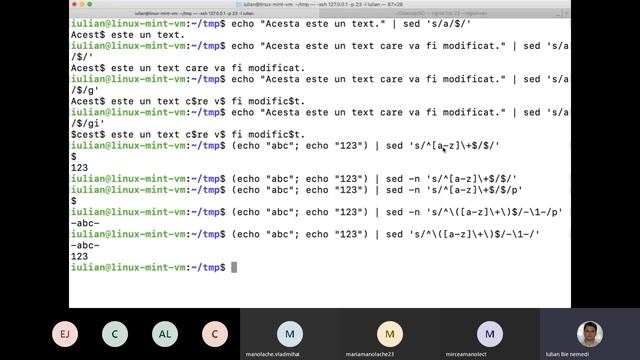Click the mirceamanolect name label
This screenshot has height=360, width=640.
(x=466, y=354)
